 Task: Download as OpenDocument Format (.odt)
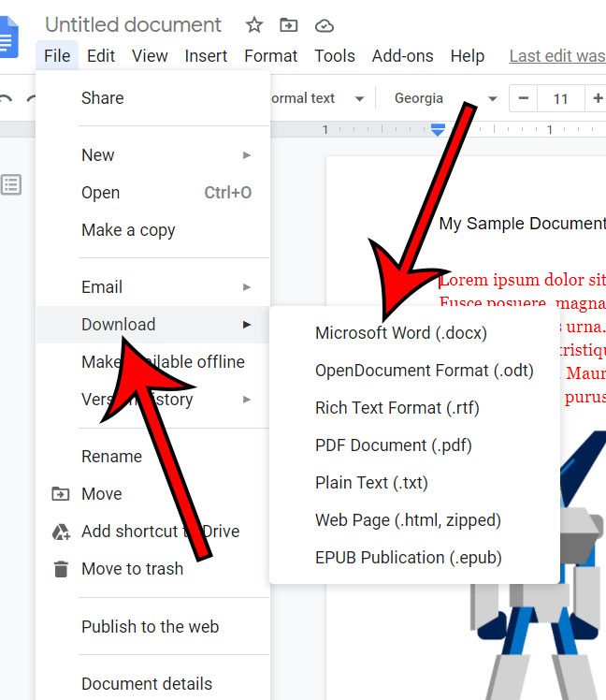tap(414, 371)
